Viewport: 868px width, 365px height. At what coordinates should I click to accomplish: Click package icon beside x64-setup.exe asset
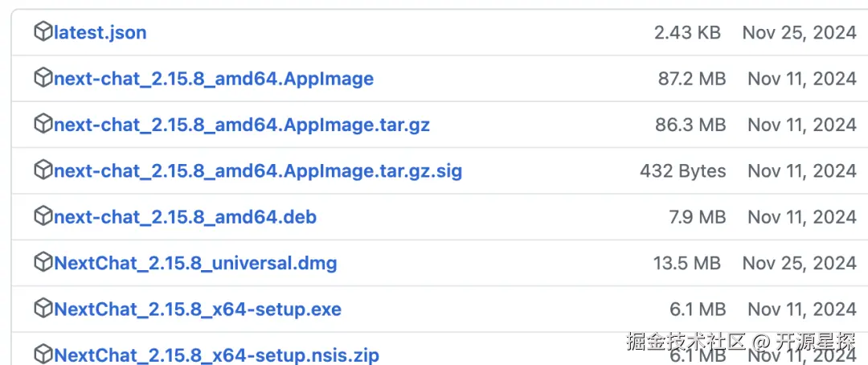pos(43,309)
